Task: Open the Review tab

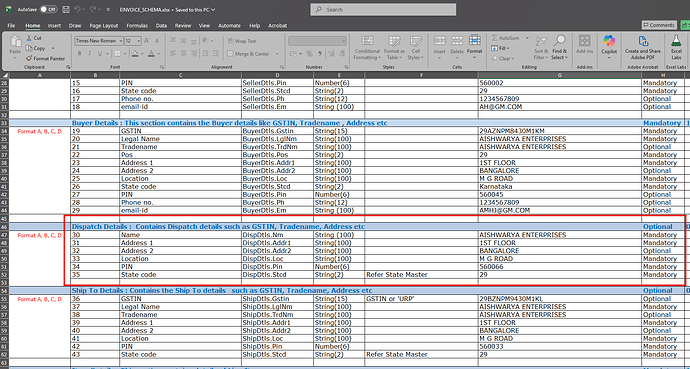Action: pos(183,26)
